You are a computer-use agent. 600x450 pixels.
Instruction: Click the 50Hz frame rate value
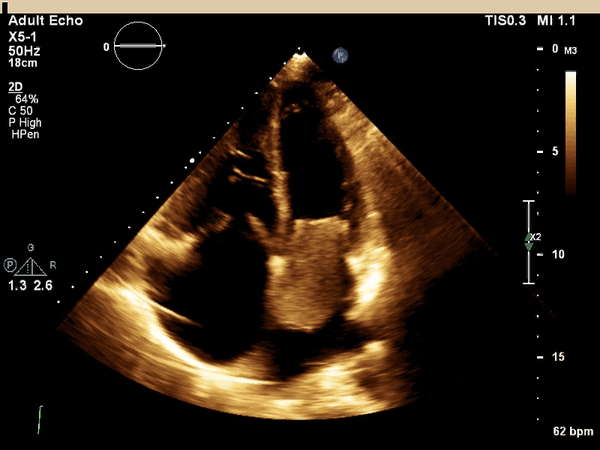[x=24, y=47]
